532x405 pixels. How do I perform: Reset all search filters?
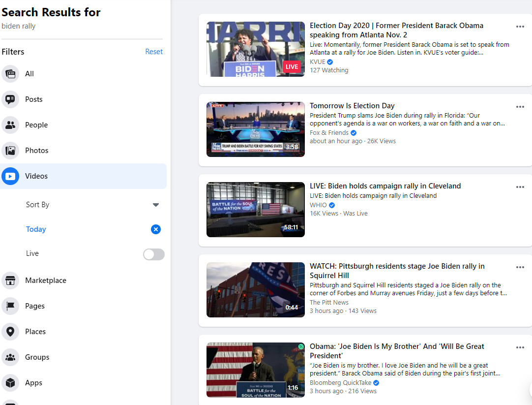(x=153, y=52)
